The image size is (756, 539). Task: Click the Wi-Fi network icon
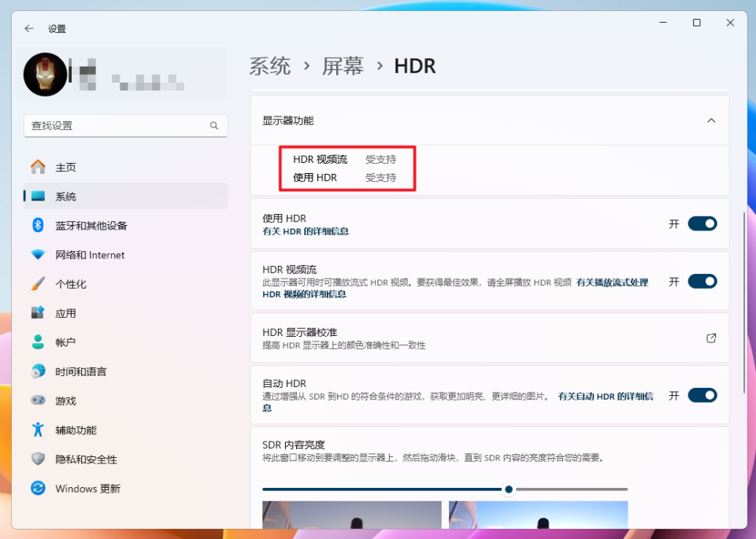[x=38, y=254]
